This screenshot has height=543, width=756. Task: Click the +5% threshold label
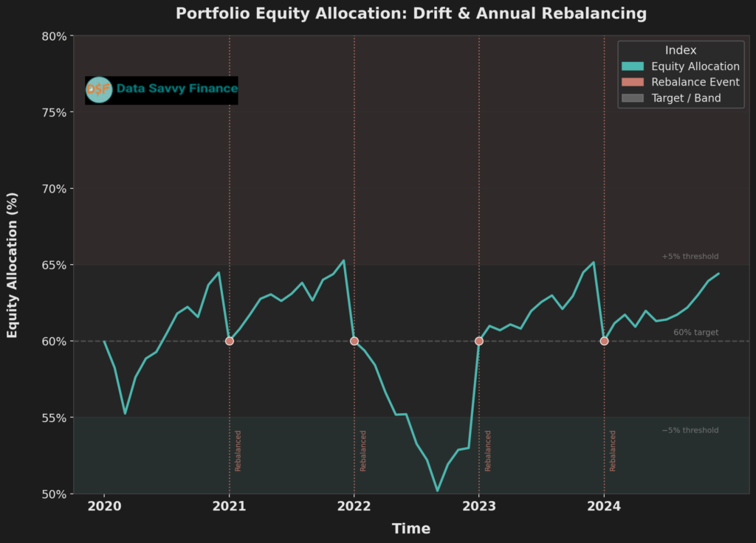pos(690,257)
